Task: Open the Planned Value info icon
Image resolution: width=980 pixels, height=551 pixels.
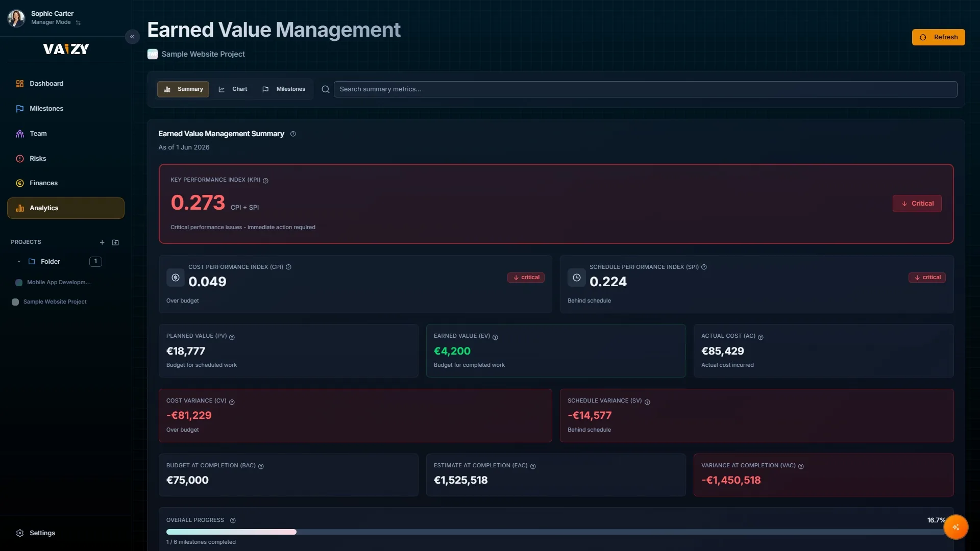Action: click(232, 337)
